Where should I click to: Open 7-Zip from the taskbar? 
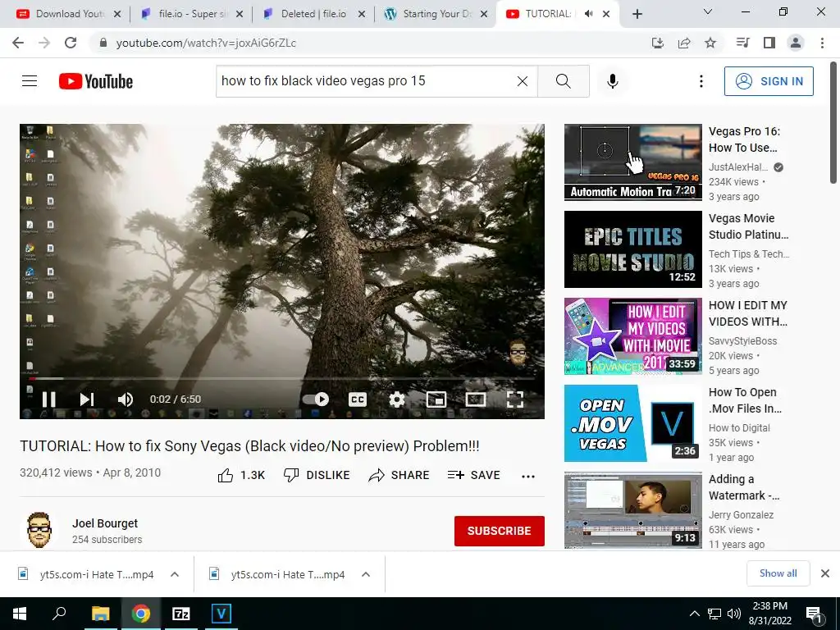click(181, 614)
